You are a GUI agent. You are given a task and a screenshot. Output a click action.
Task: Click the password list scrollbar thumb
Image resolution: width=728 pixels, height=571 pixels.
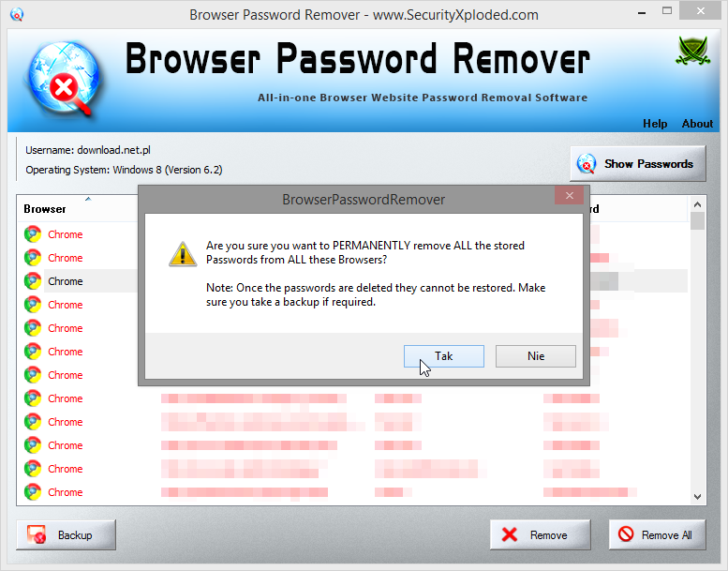point(697,220)
